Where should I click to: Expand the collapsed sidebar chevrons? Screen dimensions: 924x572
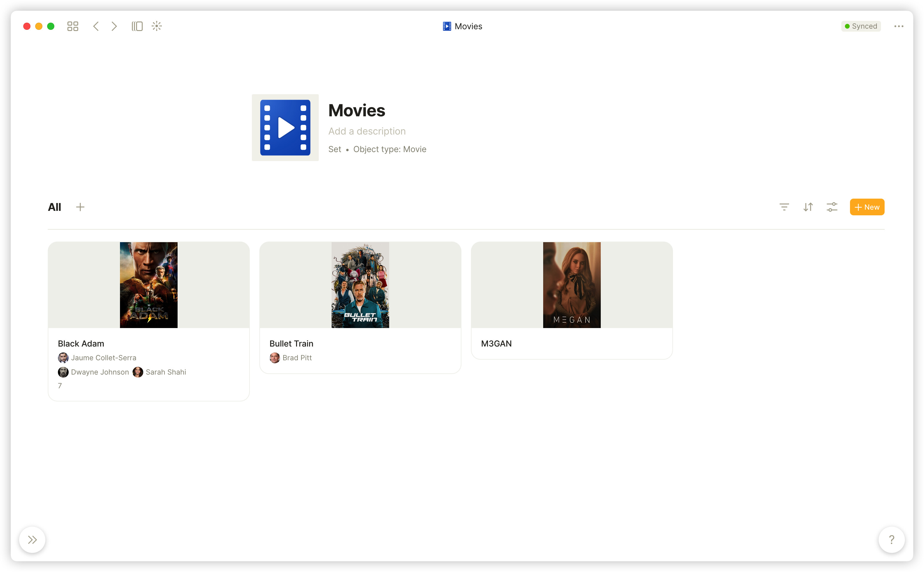point(32,540)
